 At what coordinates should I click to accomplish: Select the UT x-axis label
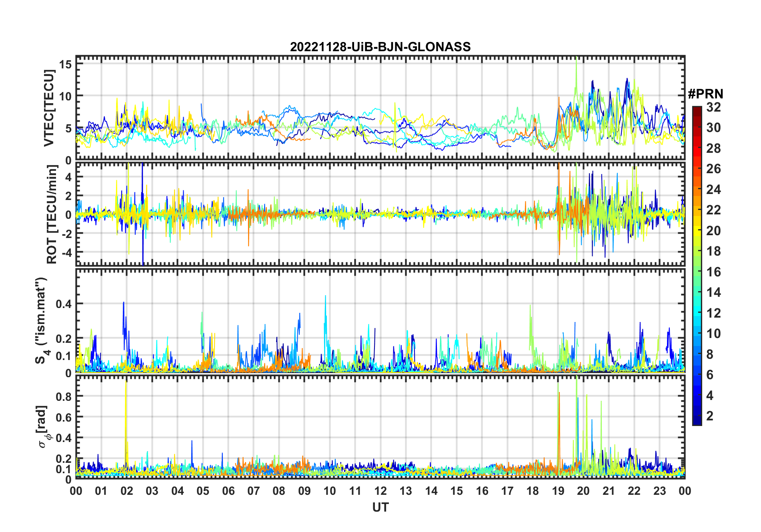(x=380, y=507)
